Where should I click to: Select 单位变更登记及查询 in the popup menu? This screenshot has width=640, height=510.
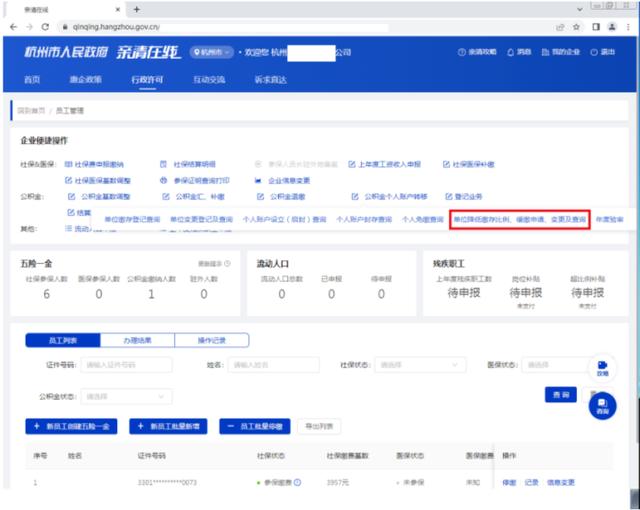[201, 220]
